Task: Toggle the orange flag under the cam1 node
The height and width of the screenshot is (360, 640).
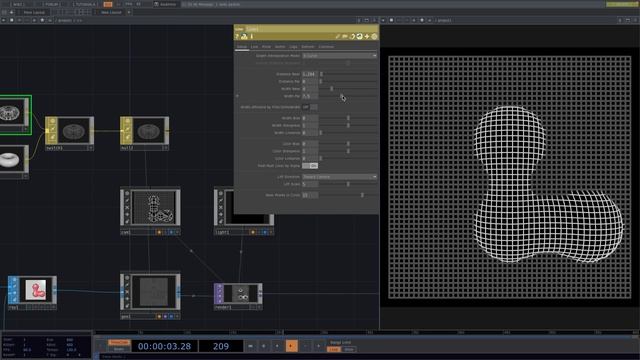Action: pos(159,232)
